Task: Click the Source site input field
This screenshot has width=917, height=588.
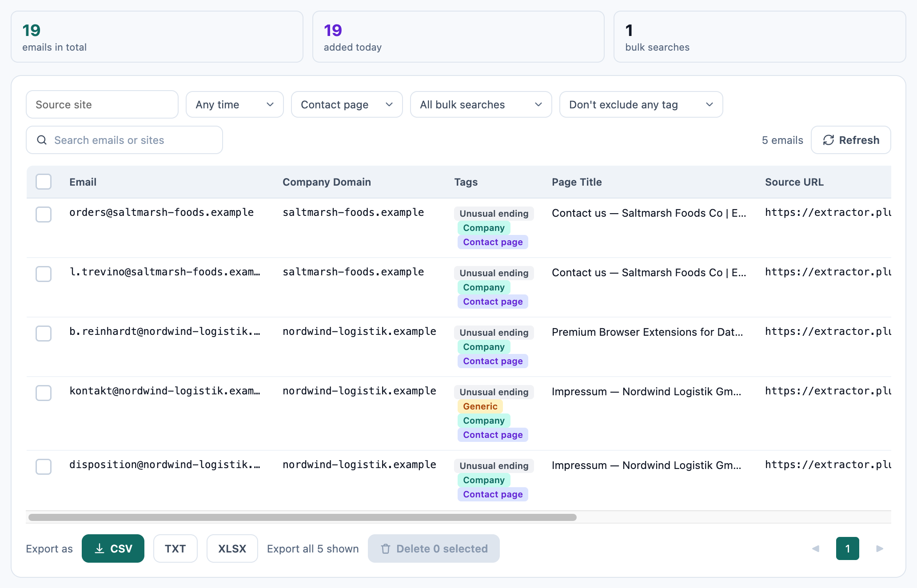Action: pos(102,104)
